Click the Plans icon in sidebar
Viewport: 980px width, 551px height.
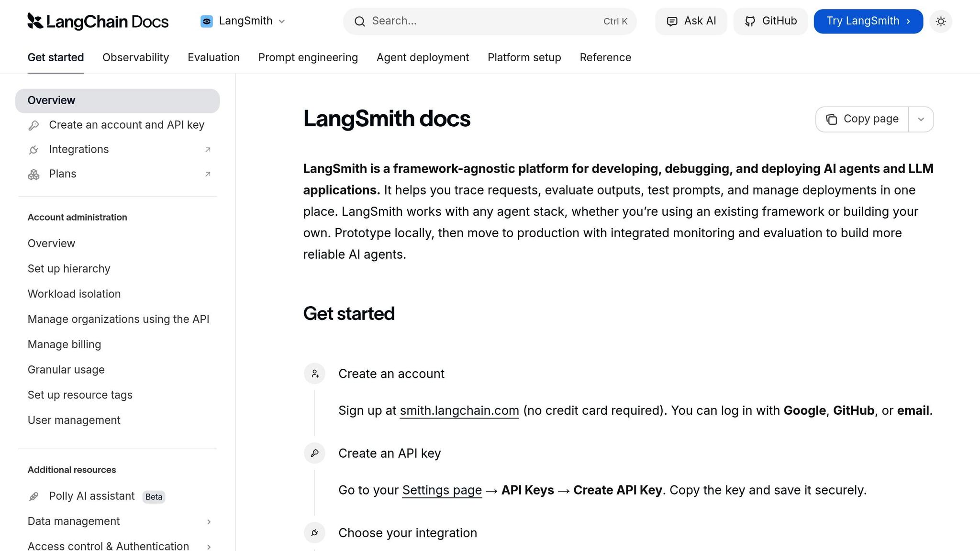[x=33, y=174]
